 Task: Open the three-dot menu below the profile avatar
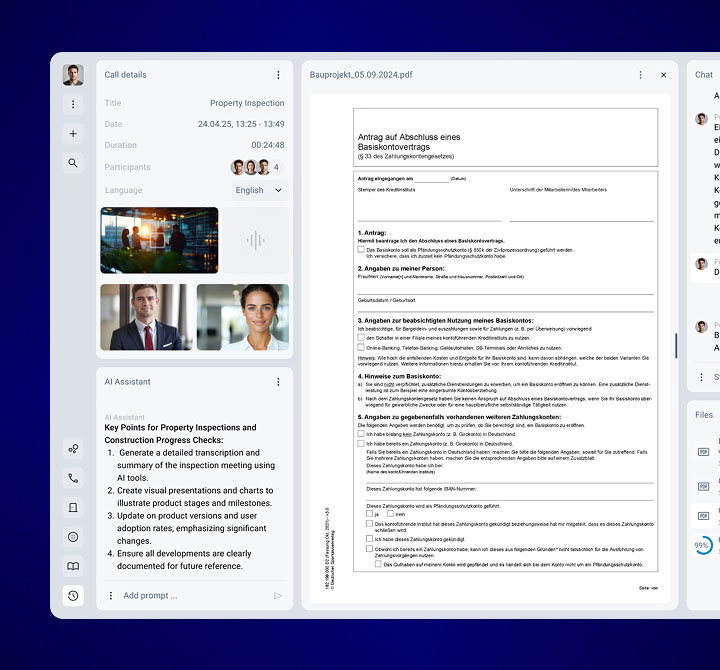click(x=73, y=104)
